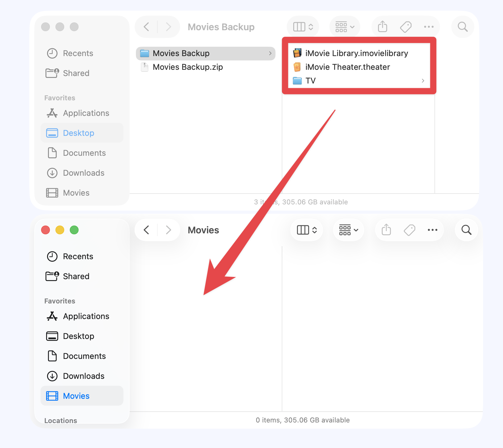Open Applications in Movies Backup window sidebar
The height and width of the screenshot is (448, 503).
[x=82, y=113]
